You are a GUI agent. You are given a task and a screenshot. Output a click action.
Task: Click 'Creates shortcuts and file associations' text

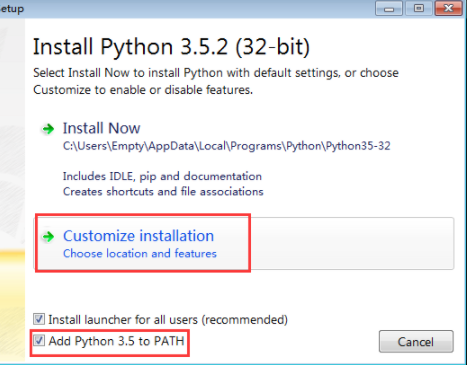pos(163,192)
